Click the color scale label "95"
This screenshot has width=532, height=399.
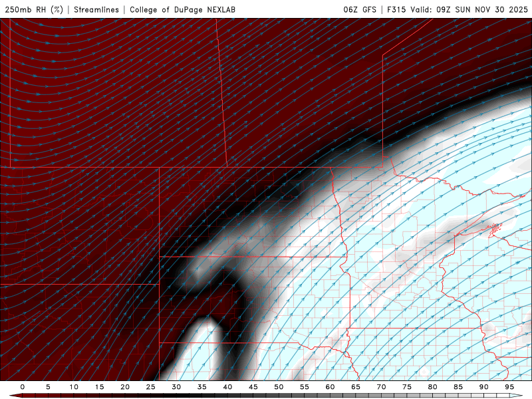(x=509, y=387)
